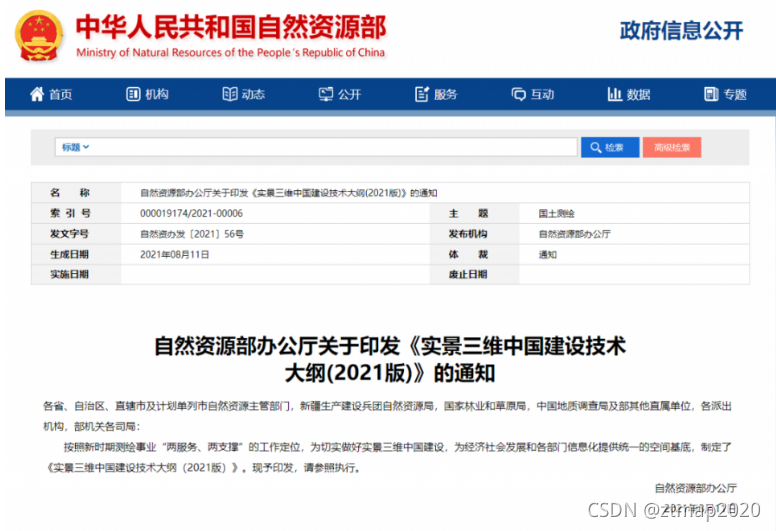Click the 中华人民共和国自然资源部 site title
The width and height of the screenshot is (776, 531).
[x=231, y=27]
